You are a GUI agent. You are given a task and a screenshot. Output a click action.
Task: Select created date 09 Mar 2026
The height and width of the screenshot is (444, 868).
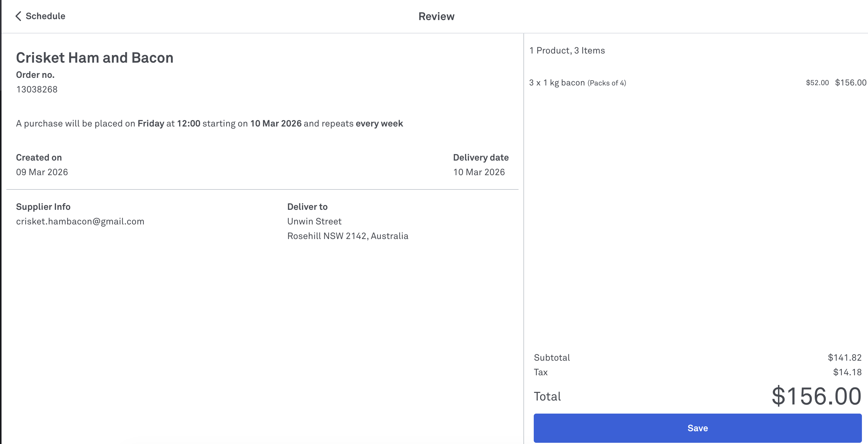pyautogui.click(x=42, y=172)
